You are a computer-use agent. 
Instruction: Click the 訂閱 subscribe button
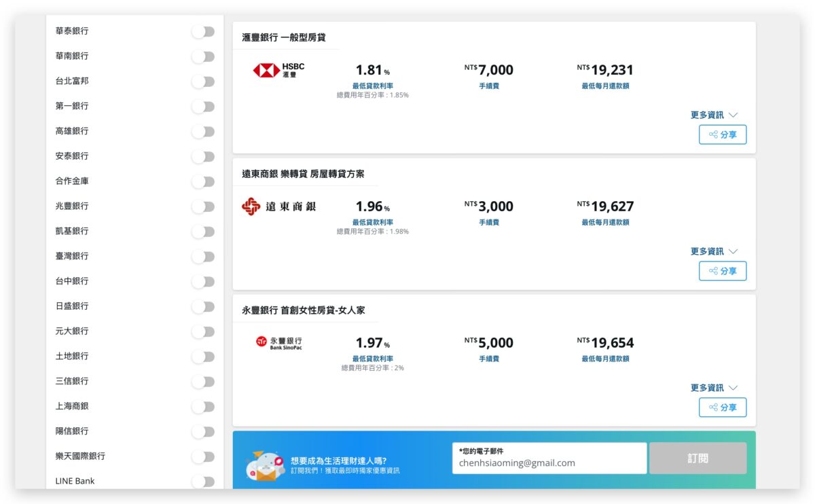698,458
